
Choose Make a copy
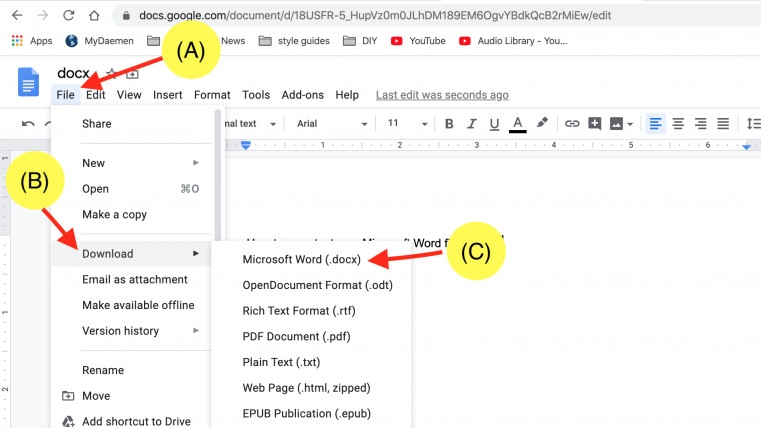pos(132,214)
